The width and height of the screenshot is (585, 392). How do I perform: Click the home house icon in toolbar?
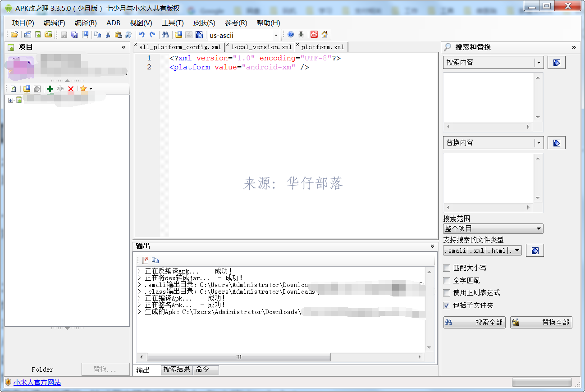point(324,35)
